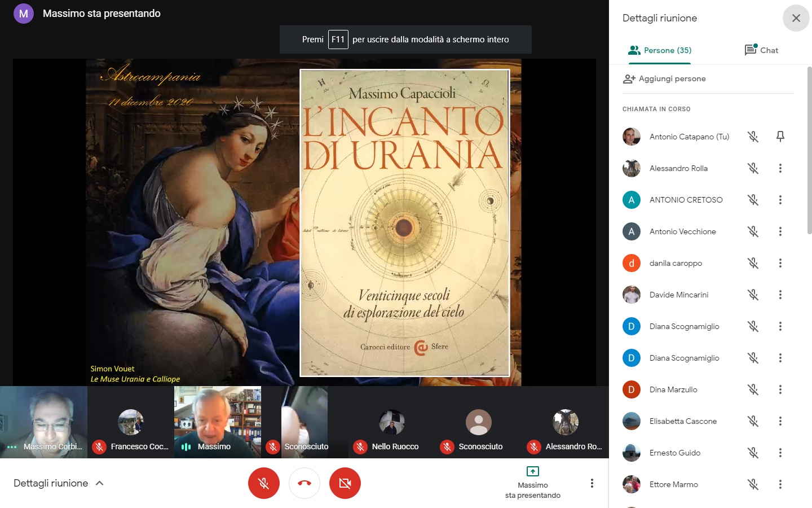The height and width of the screenshot is (508, 812).
Task: Click Davide Mincarini name in list
Action: (679, 295)
